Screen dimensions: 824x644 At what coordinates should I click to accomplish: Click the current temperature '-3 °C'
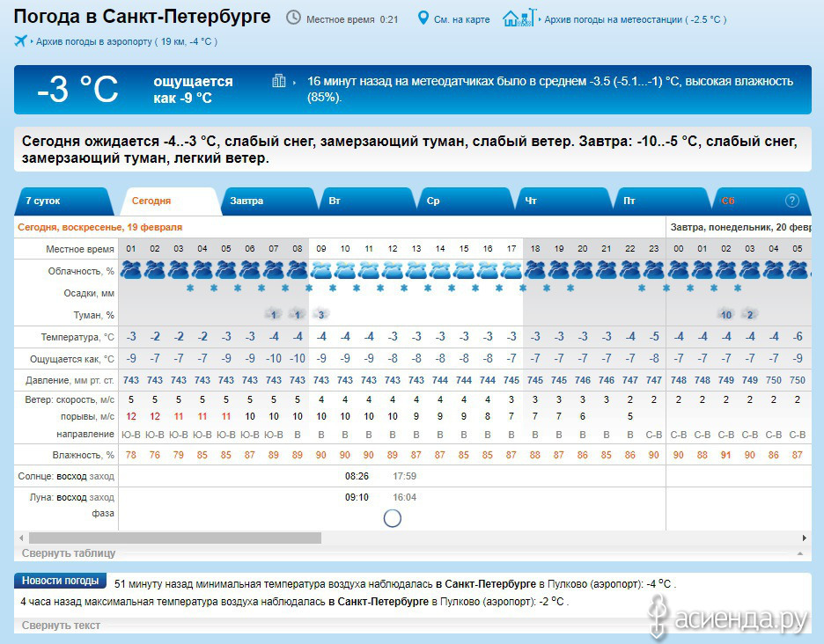pos(77,89)
